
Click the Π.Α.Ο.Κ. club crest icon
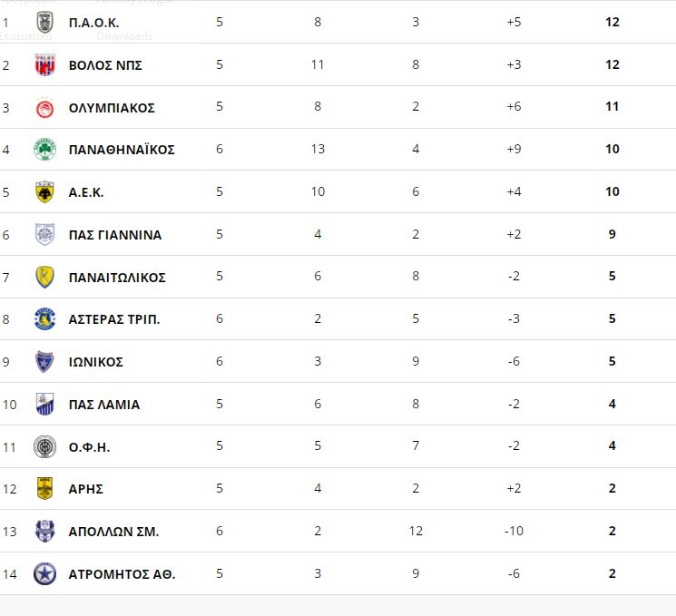[44, 22]
